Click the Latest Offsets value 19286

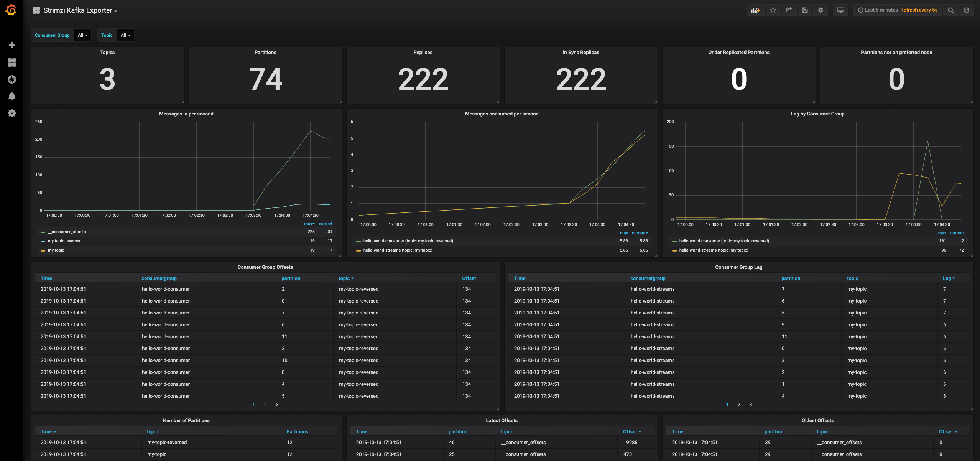(630, 442)
